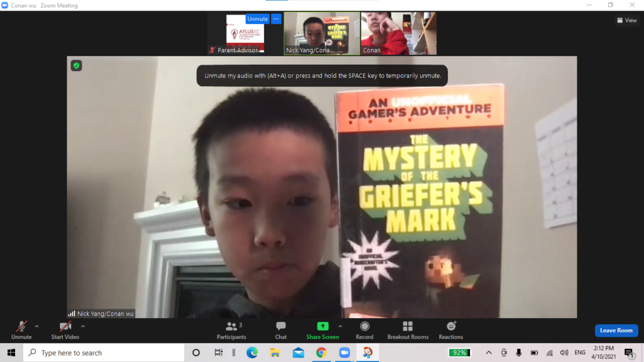Select Parent Advisor thumbnail
This screenshot has height=362, width=644.
(x=245, y=33)
